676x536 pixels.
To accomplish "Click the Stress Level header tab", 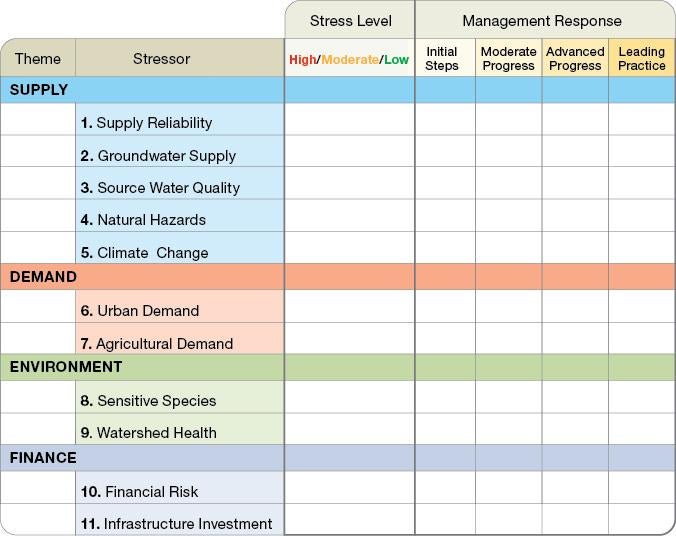I will pyautogui.click(x=350, y=20).
